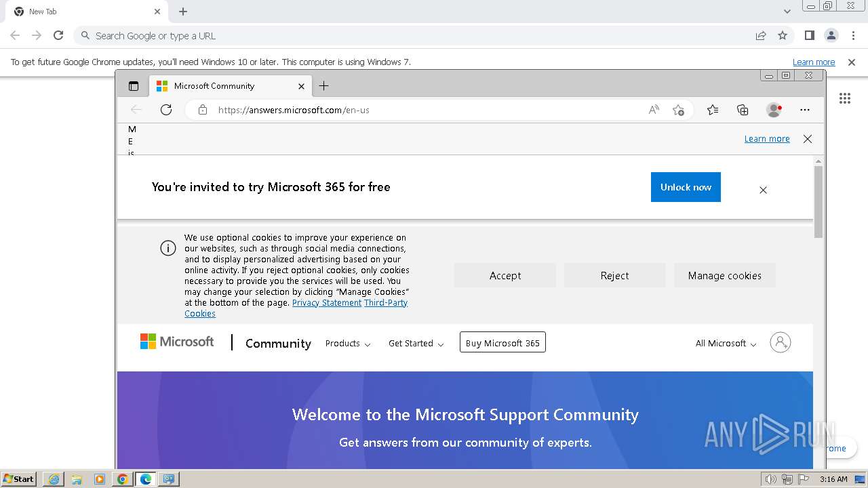Open Edge Collections icon

pyautogui.click(x=743, y=110)
